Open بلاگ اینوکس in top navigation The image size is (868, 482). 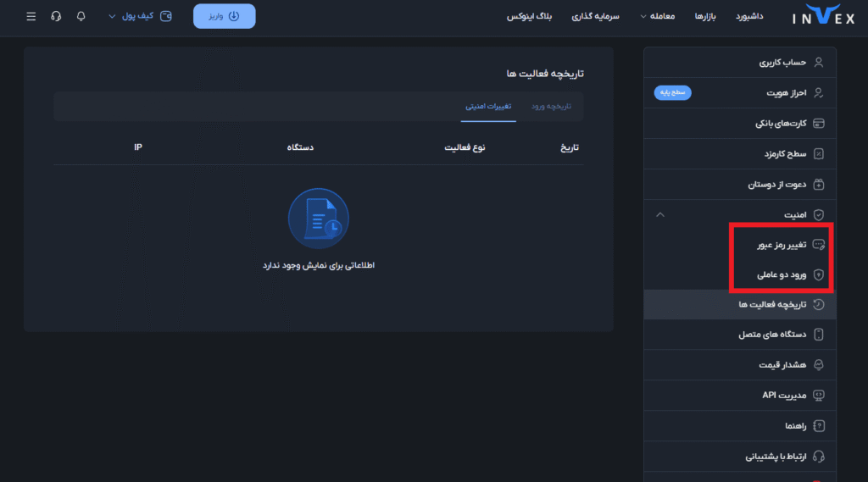(529, 16)
